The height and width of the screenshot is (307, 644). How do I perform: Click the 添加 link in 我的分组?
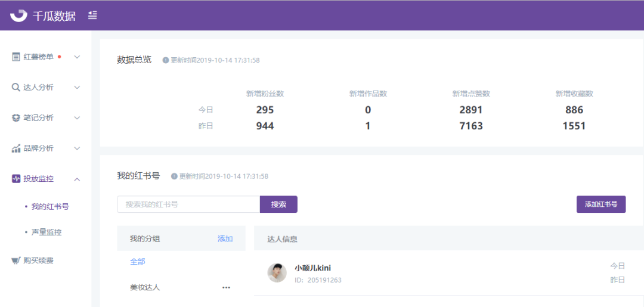[x=225, y=238]
